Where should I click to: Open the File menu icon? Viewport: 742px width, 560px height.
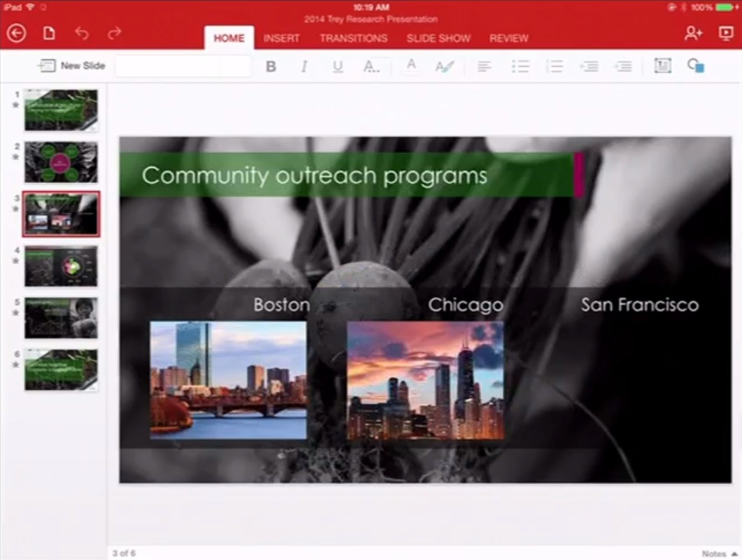tap(49, 33)
